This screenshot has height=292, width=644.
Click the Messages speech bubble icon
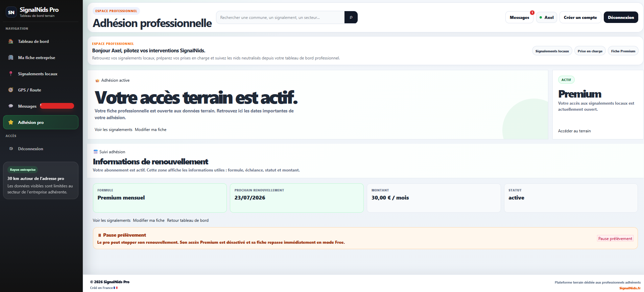click(x=11, y=106)
